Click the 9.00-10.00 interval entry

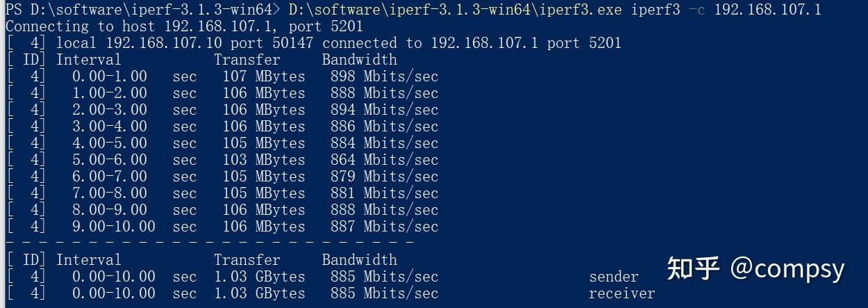(x=114, y=227)
